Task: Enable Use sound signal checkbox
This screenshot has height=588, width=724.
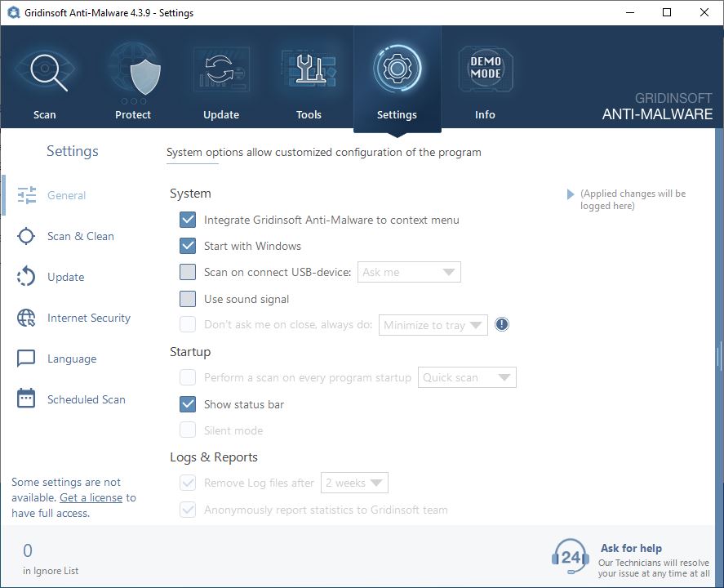Action: tap(188, 299)
